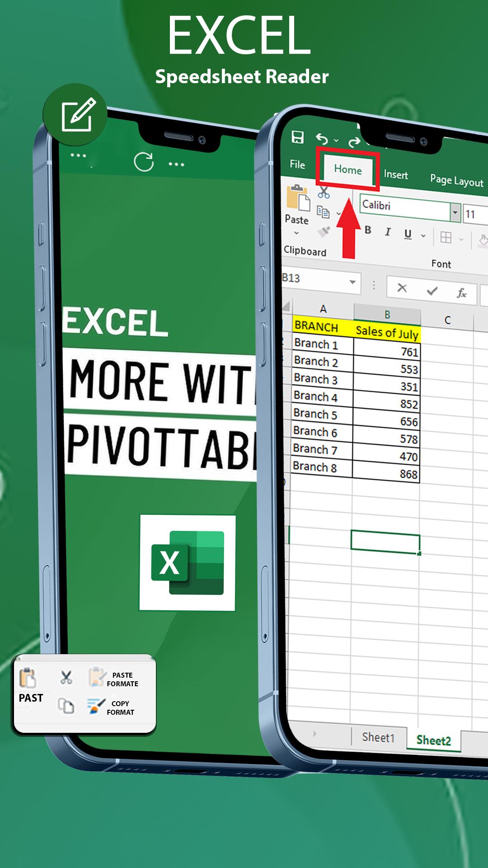Screen dimensions: 488x868
Task: Open the Name Box dropdown arrow
Action: click(x=352, y=282)
